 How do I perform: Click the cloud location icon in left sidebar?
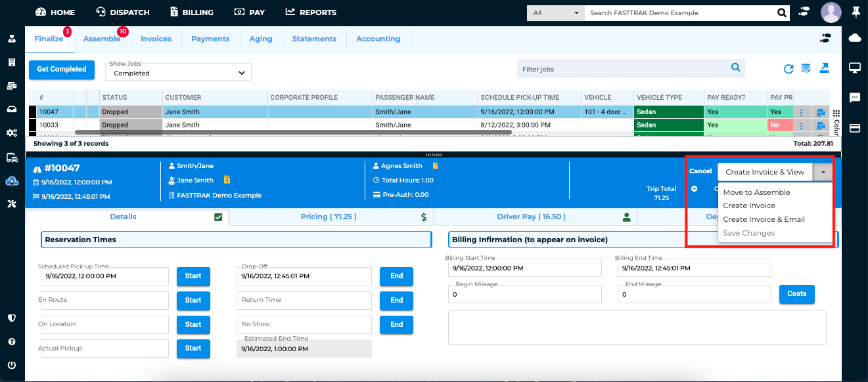pos(12,180)
